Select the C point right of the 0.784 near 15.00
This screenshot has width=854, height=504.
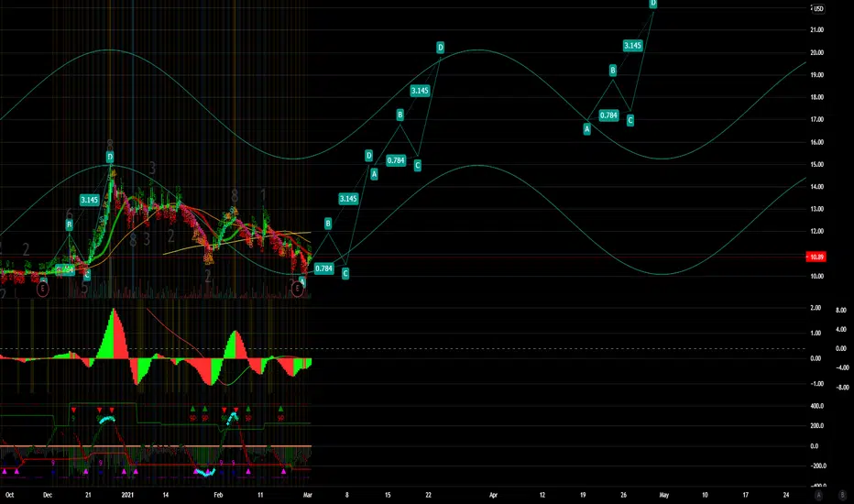pyautogui.click(x=417, y=165)
